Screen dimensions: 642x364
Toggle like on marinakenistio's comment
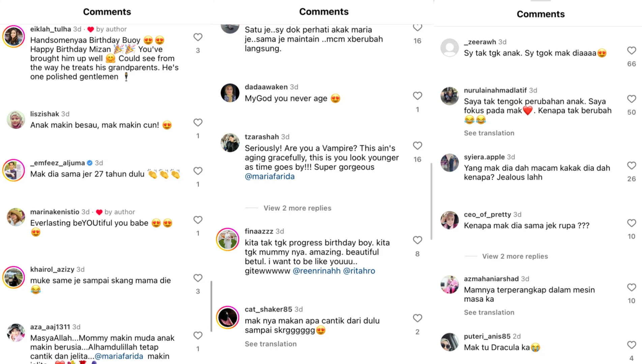click(198, 220)
